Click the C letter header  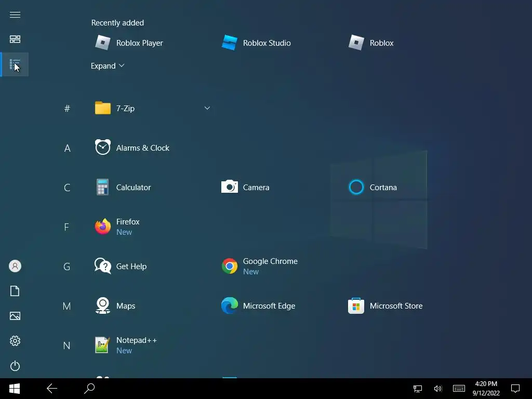point(67,188)
